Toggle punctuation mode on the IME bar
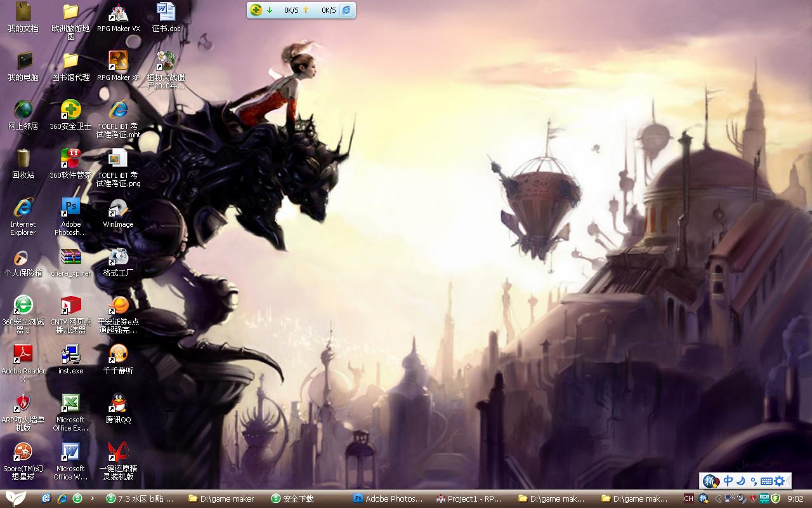Viewport: 812px width, 508px height. [x=753, y=481]
